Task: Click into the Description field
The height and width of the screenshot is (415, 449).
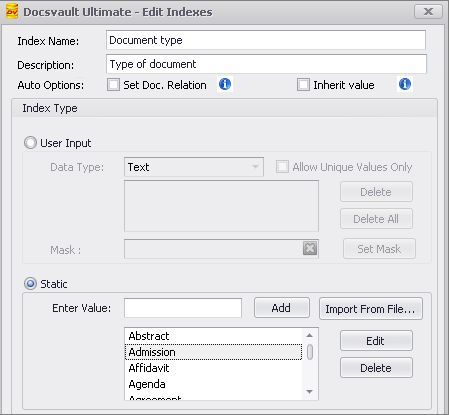Action: pyautogui.click(x=266, y=64)
